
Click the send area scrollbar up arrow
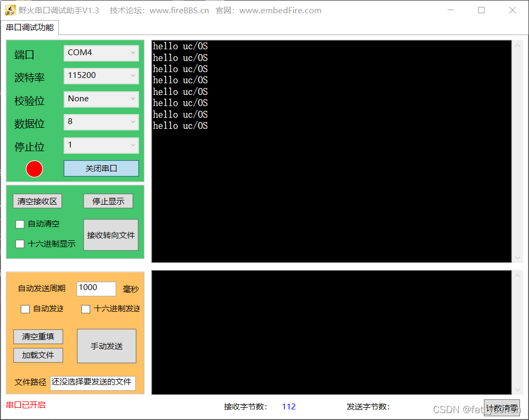coord(517,276)
